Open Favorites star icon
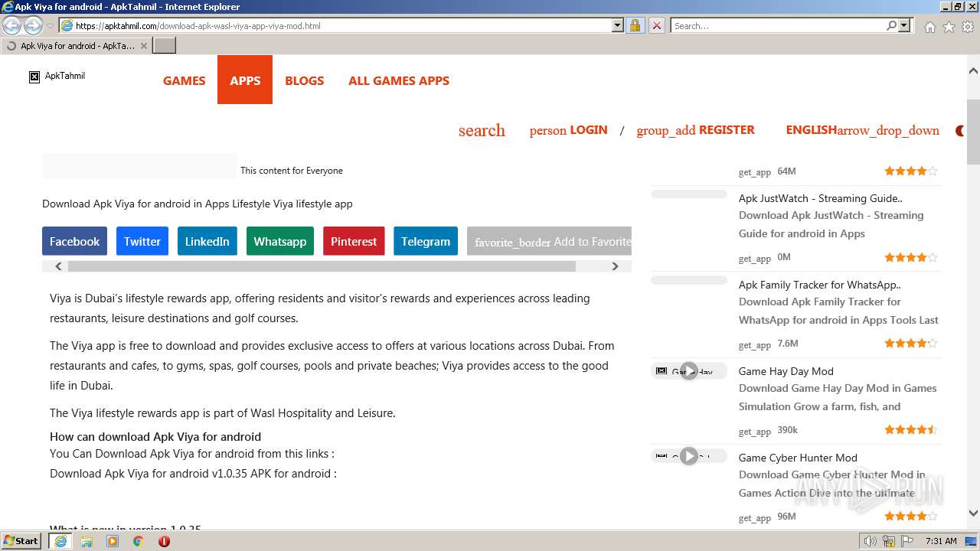This screenshot has height=551, width=980. point(949,26)
